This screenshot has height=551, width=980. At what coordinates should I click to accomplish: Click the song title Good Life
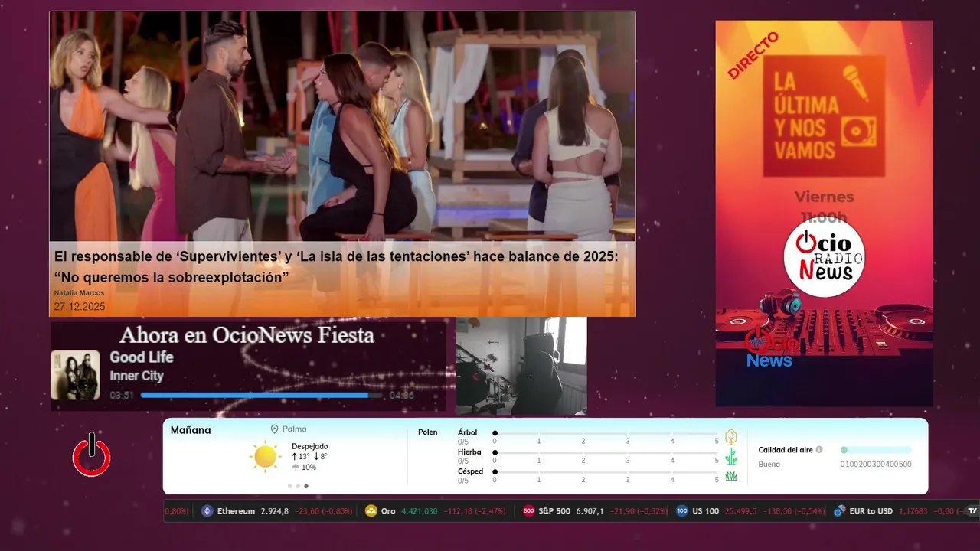pyautogui.click(x=142, y=357)
